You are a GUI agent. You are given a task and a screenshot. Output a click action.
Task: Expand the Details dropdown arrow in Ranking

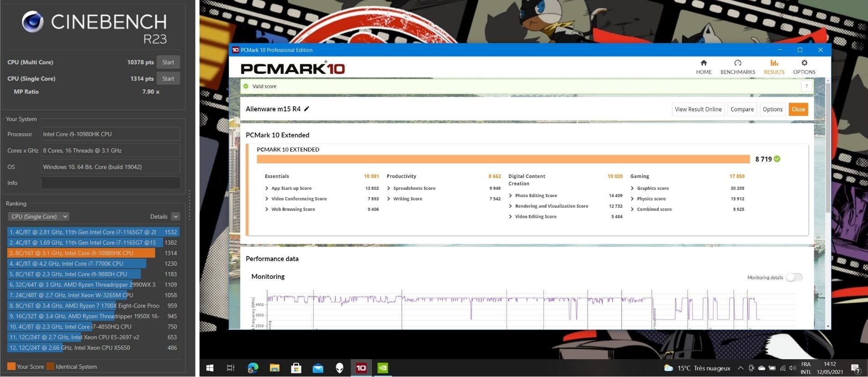click(176, 217)
